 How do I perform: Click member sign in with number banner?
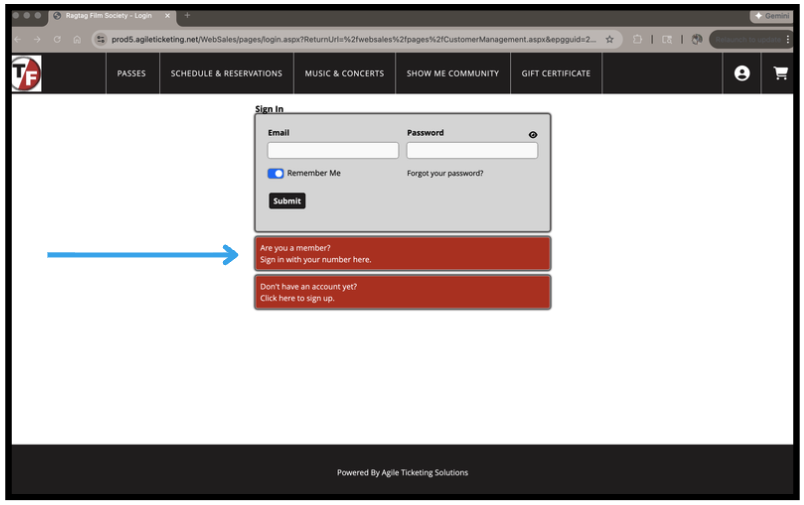point(401,253)
